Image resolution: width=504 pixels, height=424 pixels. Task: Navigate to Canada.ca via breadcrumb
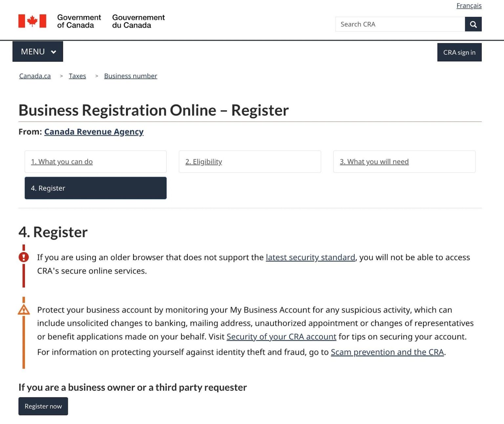34,76
